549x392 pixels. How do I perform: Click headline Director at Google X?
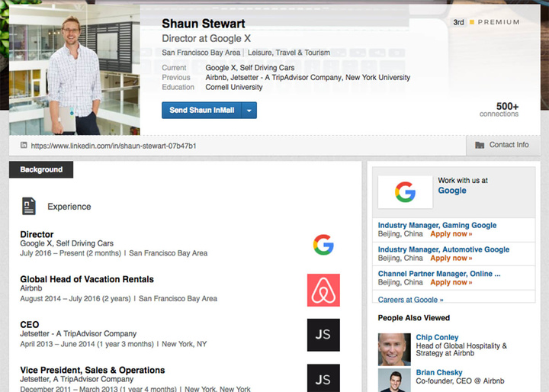pyautogui.click(x=206, y=39)
